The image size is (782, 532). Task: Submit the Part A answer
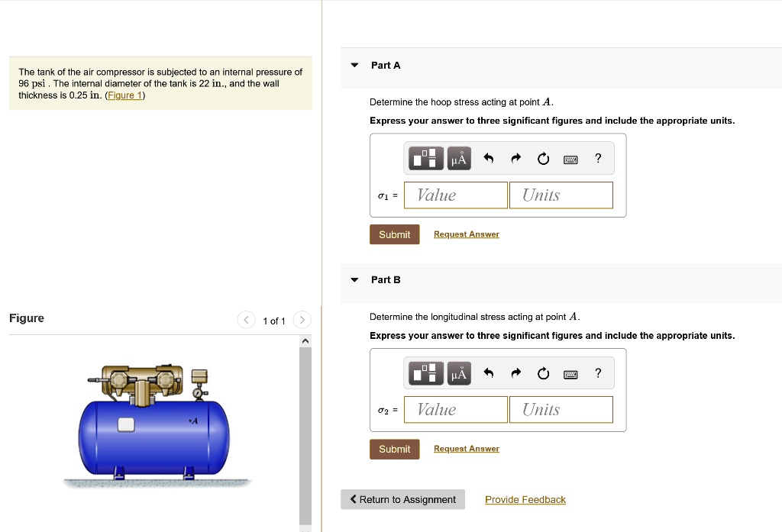(x=395, y=234)
